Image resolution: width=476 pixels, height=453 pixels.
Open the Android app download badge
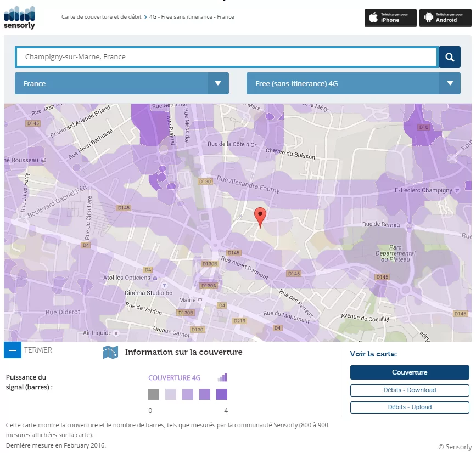(445, 18)
